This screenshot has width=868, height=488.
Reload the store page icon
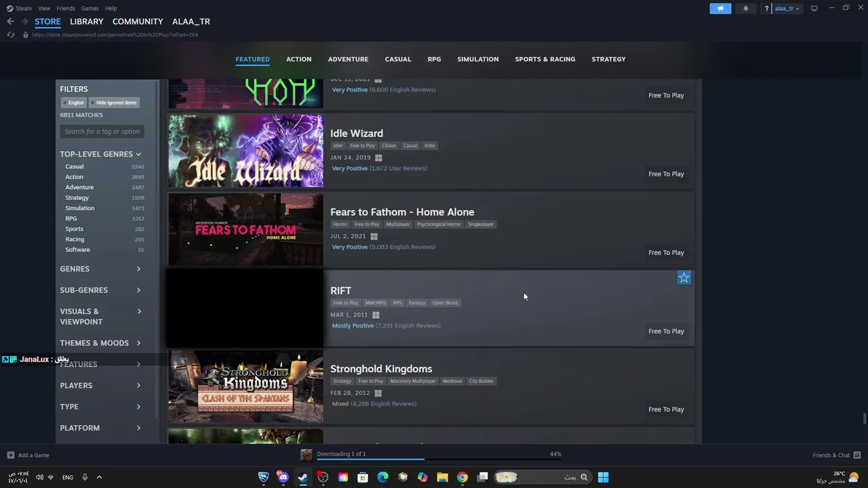pos(10,35)
